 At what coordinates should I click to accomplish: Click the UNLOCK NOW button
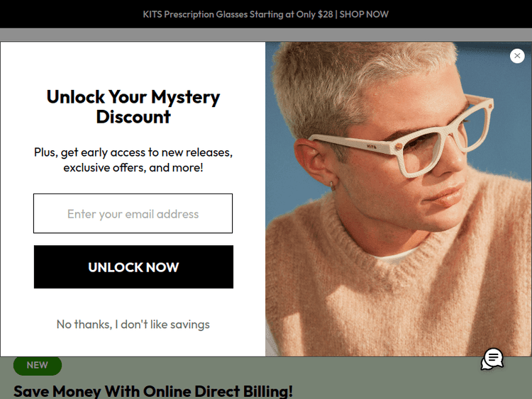pyautogui.click(x=133, y=266)
